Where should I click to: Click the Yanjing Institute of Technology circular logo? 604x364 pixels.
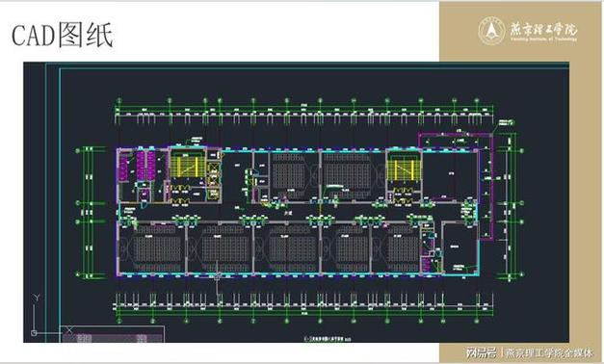click(492, 31)
